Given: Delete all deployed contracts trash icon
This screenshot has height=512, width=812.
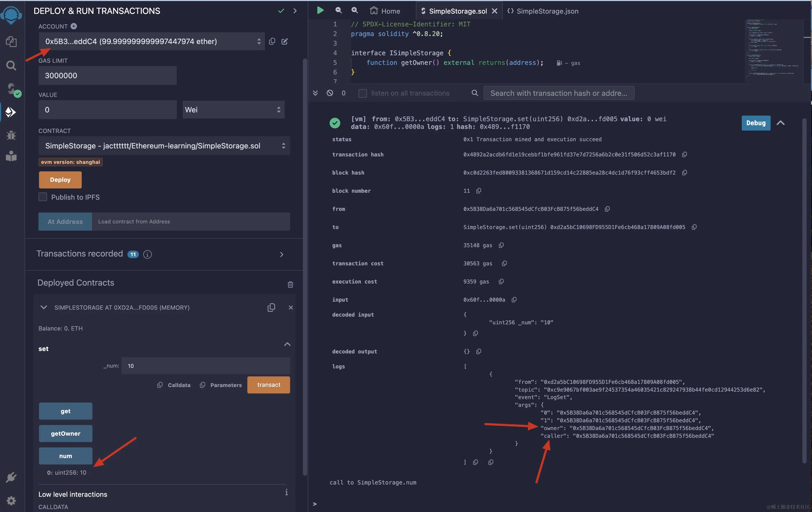Looking at the screenshot, I should tap(290, 284).
